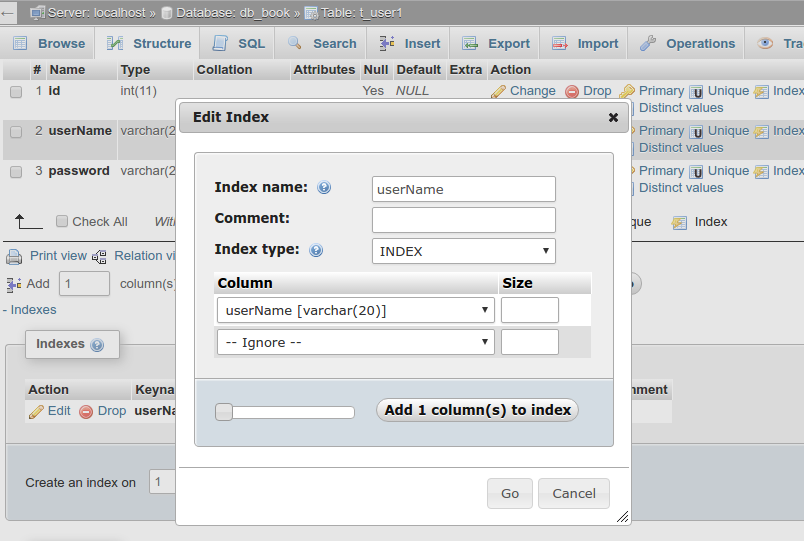Click the Print view printer icon
The width and height of the screenshot is (804, 541).
pyautogui.click(x=15, y=256)
